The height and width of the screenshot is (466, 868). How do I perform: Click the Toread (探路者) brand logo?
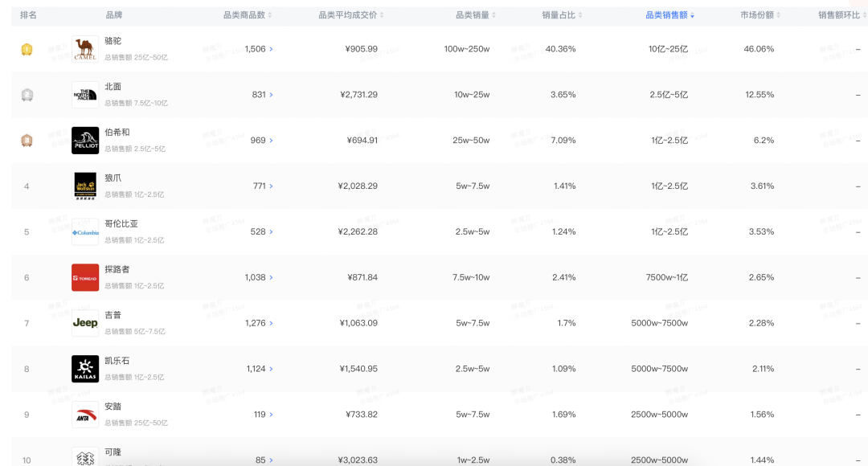click(x=85, y=277)
